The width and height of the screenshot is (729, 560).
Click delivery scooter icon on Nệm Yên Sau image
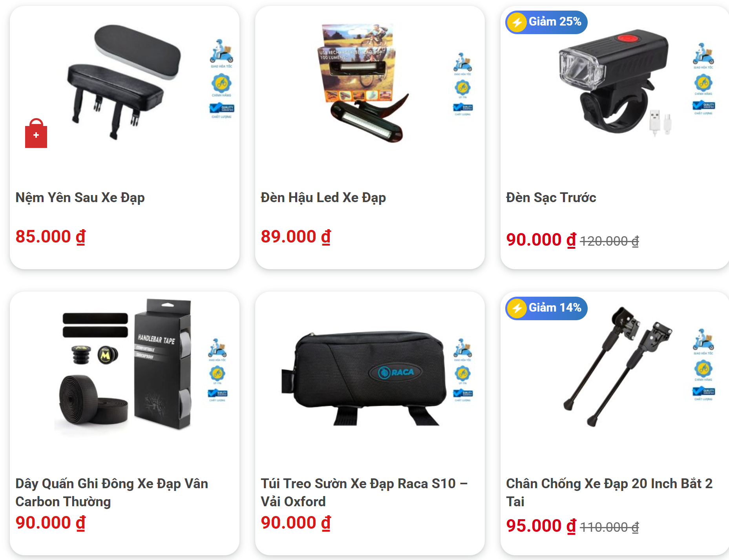[221, 51]
